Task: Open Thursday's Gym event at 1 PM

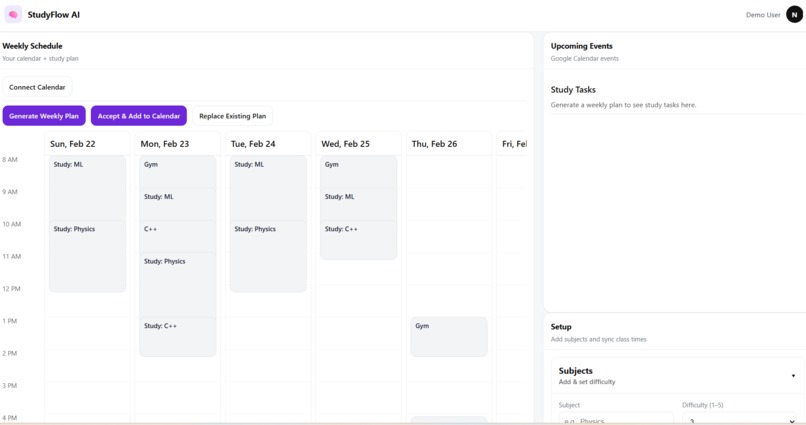Action: click(x=449, y=337)
